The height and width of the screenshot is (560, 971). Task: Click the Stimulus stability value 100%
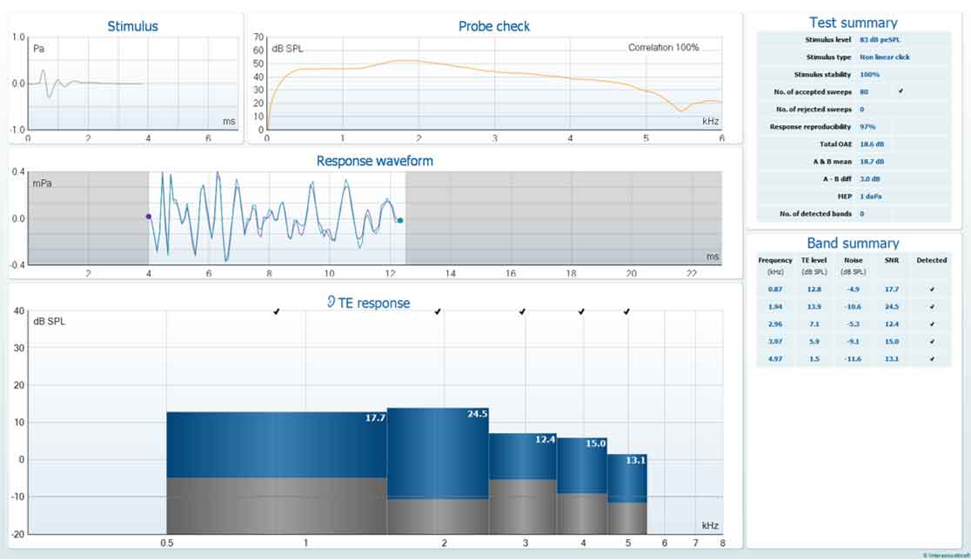(869, 74)
